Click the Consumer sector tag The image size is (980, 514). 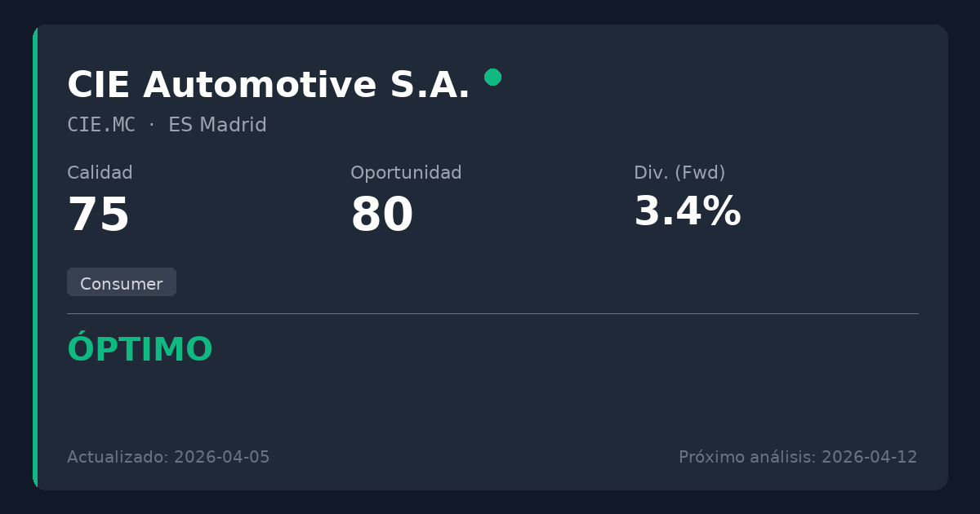coord(122,283)
